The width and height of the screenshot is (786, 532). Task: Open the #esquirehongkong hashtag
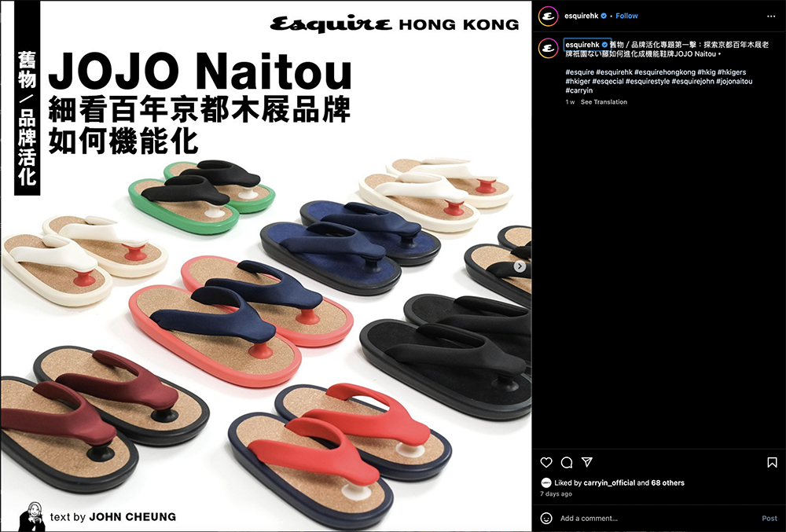(665, 72)
